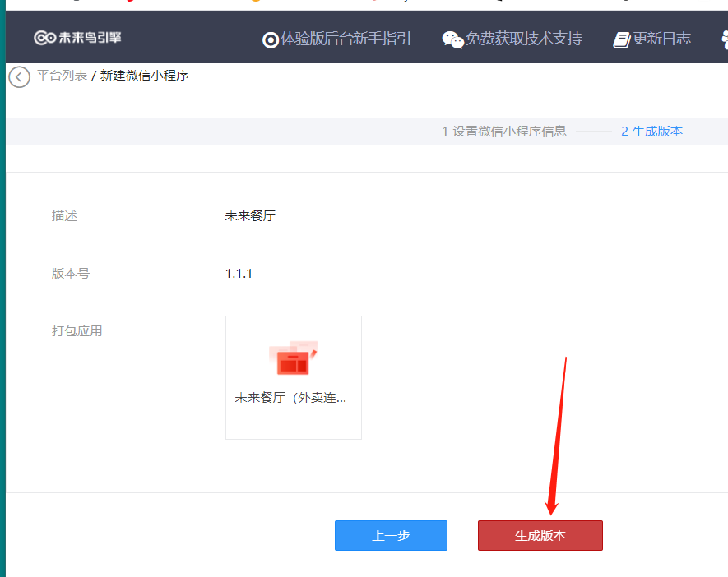Click the red 生成版本 button
Viewport: 728px width, 577px height.
(540, 535)
